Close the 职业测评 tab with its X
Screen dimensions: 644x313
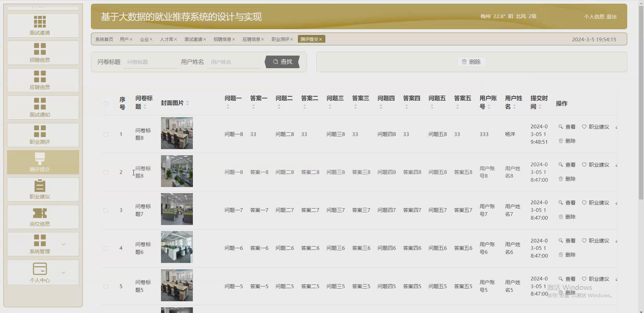[x=291, y=39]
